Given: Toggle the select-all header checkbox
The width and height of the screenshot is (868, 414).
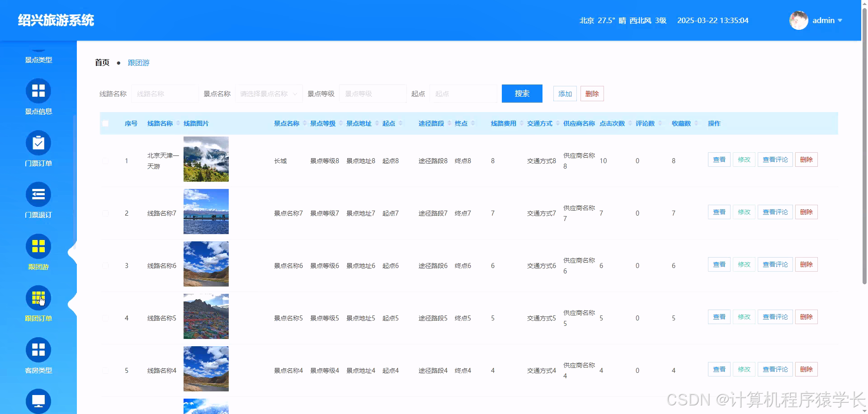Looking at the screenshot, I should (105, 123).
